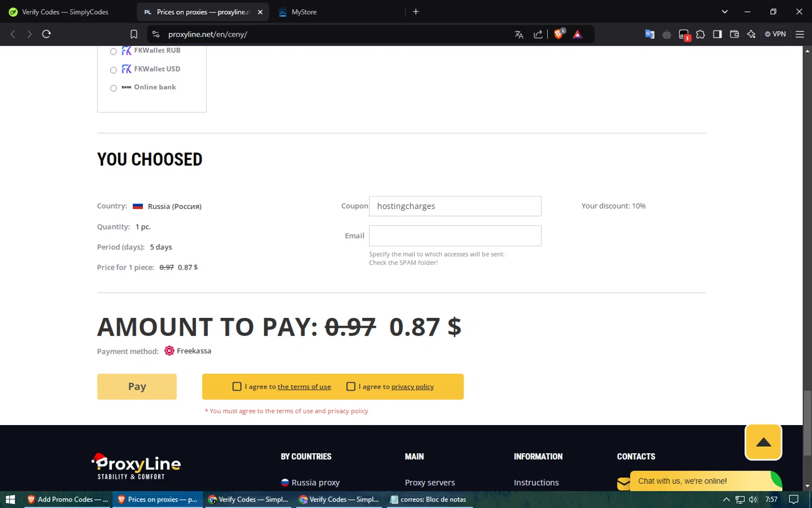Open site settings icon in address bar
The height and width of the screenshot is (508, 812).
click(156, 34)
